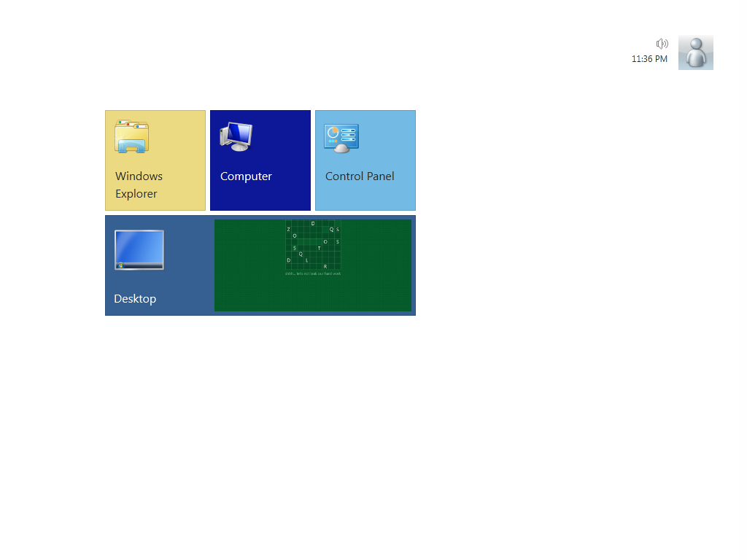Launch the Control Panel tile
Image resolution: width=747 pixels, height=560 pixels.
(x=365, y=160)
